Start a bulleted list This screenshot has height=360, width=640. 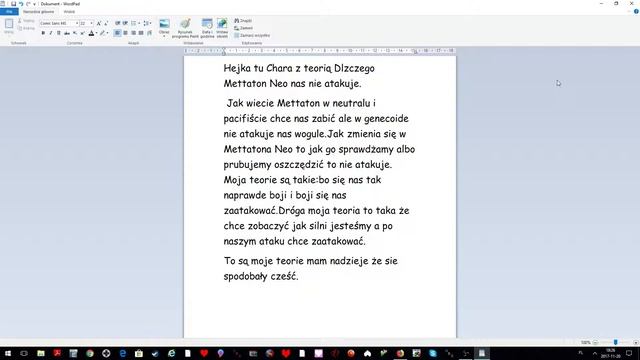(133, 23)
